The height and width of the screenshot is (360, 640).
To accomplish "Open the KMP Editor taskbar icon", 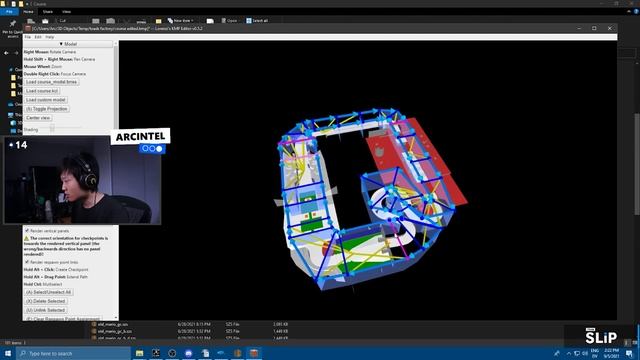I will pyautogui.click(x=254, y=353).
